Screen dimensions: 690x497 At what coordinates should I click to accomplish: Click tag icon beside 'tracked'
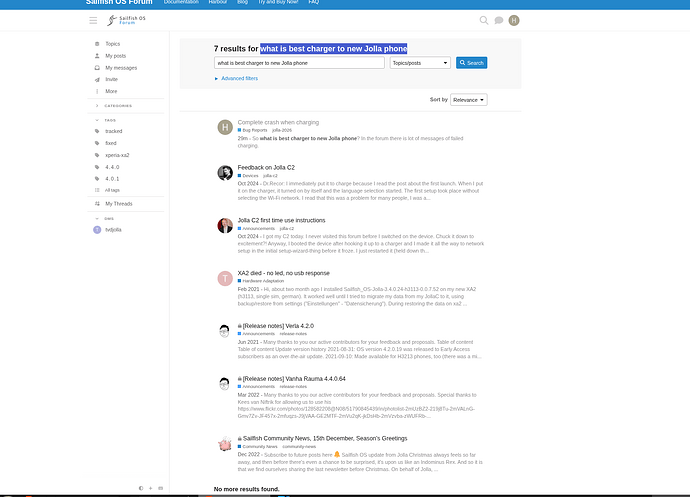97,131
